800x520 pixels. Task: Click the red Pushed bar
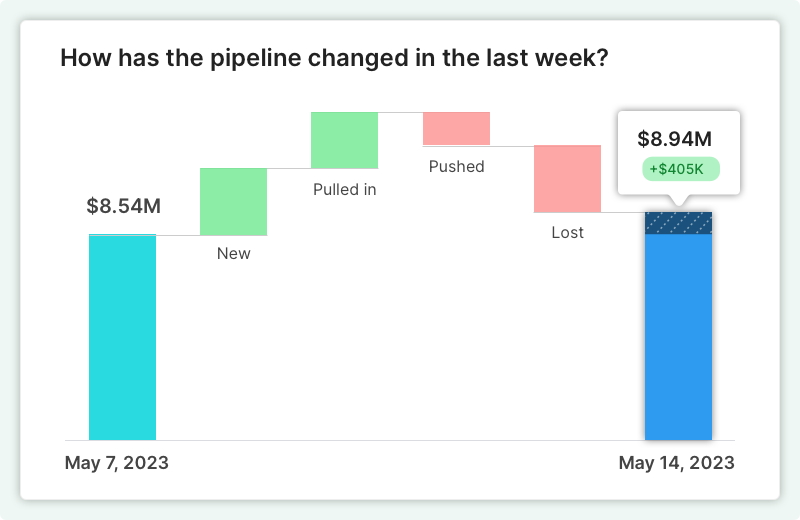click(456, 128)
